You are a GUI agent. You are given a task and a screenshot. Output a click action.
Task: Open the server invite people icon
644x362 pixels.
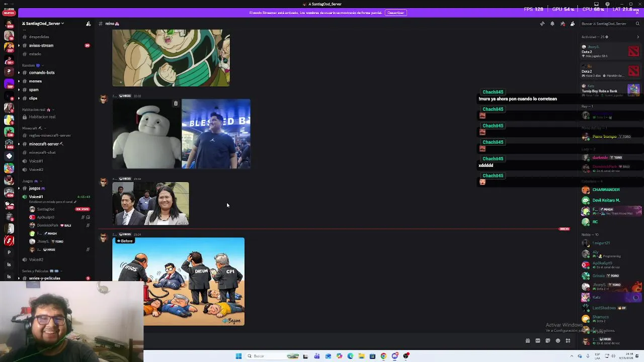click(x=88, y=24)
